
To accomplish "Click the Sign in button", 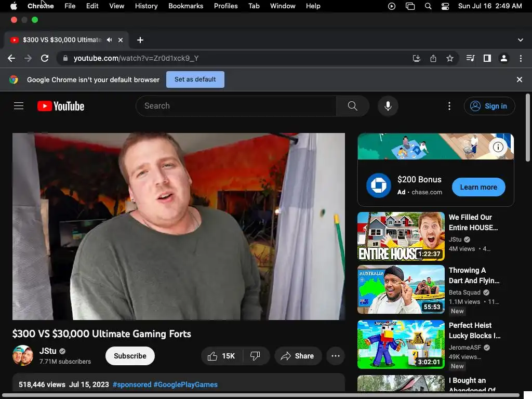I will click(489, 106).
